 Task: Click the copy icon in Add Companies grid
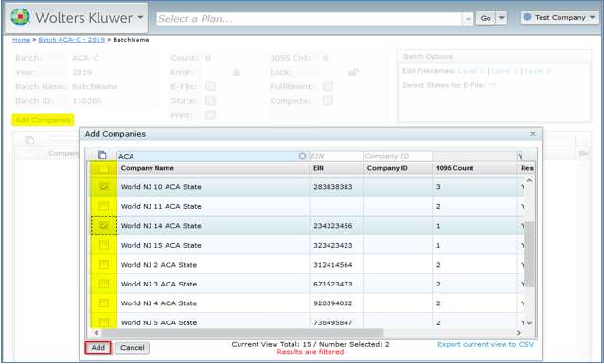pyautogui.click(x=101, y=155)
